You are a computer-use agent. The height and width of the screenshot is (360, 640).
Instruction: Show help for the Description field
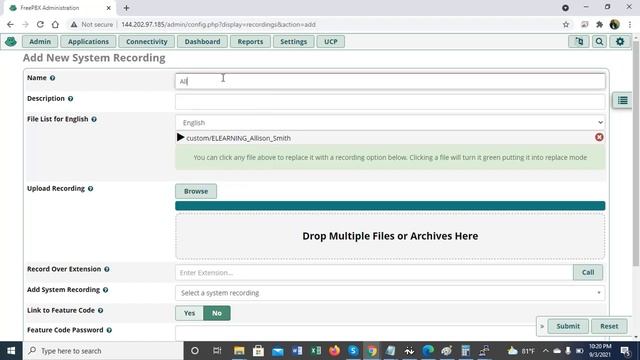[x=70, y=99]
